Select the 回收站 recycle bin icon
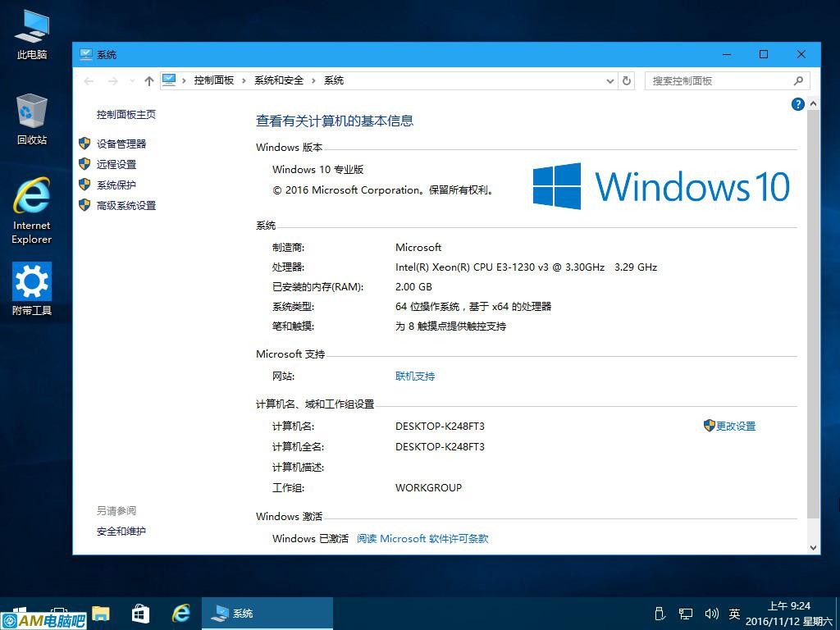This screenshot has height=630, width=840. (x=32, y=119)
